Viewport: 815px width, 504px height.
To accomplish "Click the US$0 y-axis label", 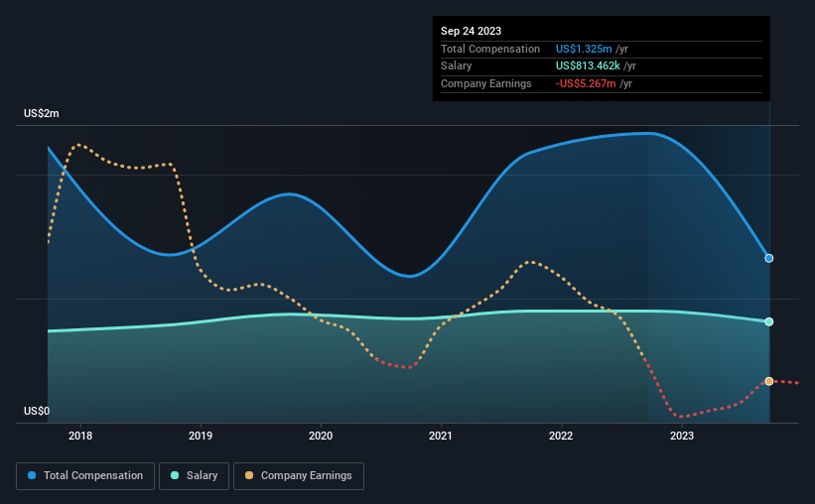I will (37, 411).
